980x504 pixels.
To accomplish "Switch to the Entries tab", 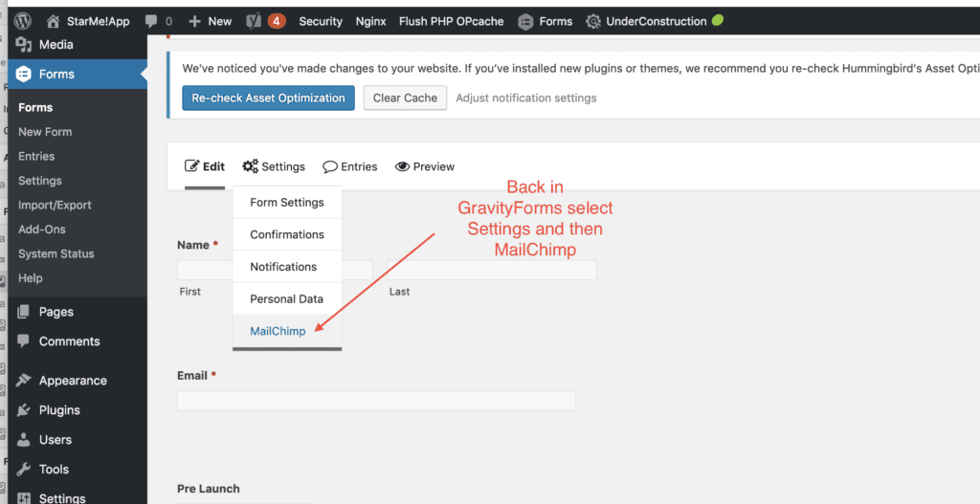I will coord(350,166).
